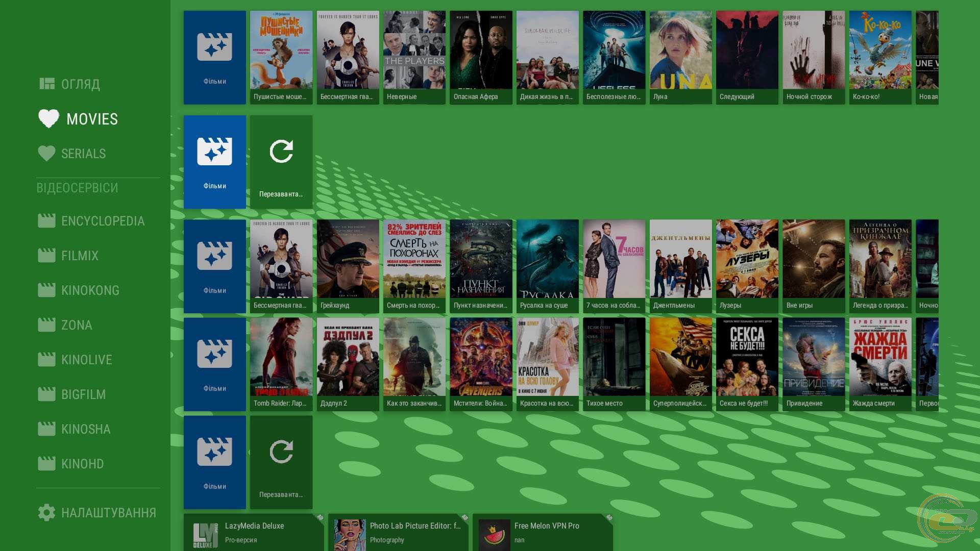Select the ZONA service in the sidebar

[x=77, y=325]
